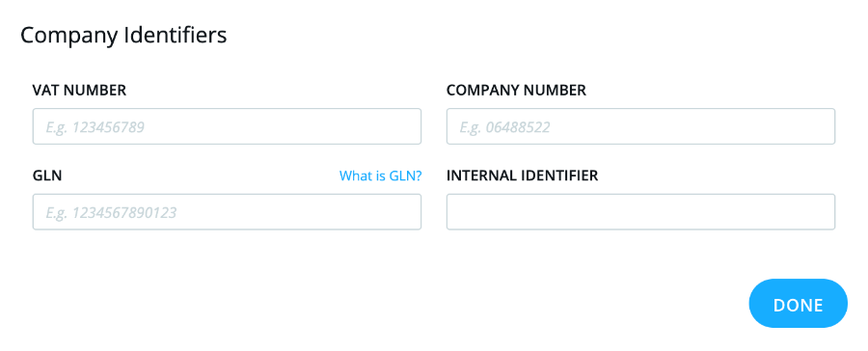Click the DONE button
Viewport: 868px width, 351px height.
(x=798, y=304)
